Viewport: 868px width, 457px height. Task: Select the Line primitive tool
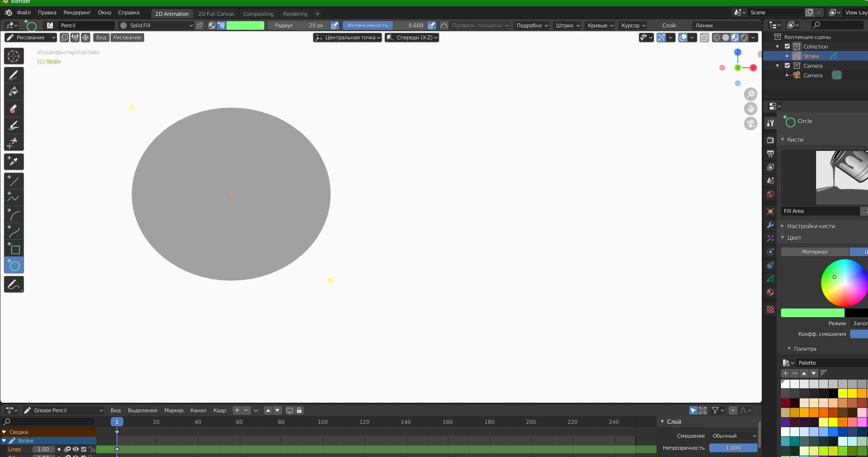pyautogui.click(x=14, y=181)
